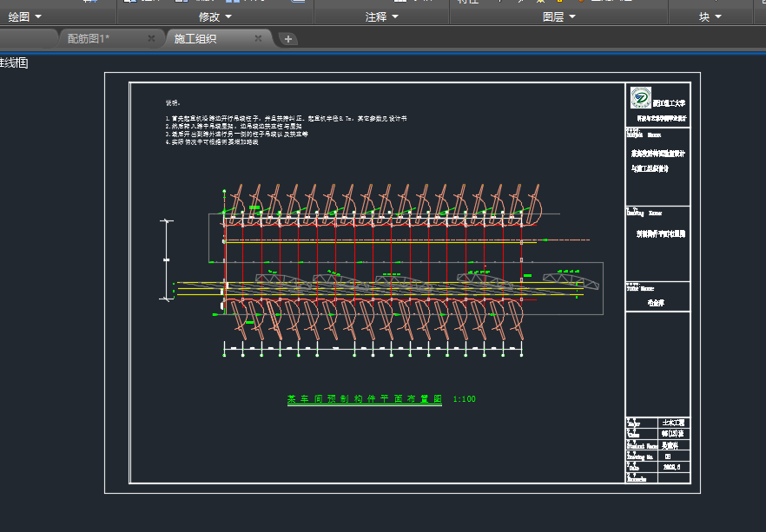The height and width of the screenshot is (532, 766).
Task: Click the plus icon to create new drawing
Action: (x=288, y=38)
